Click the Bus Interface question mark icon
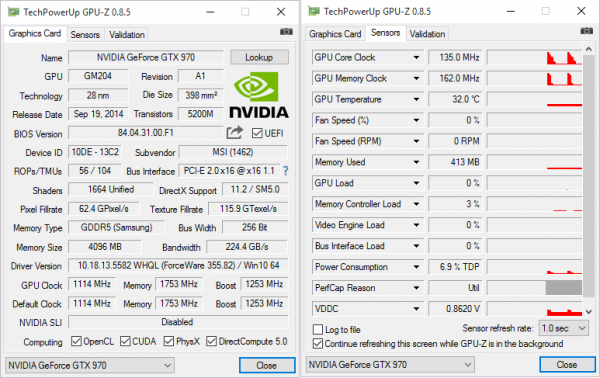 [x=285, y=171]
